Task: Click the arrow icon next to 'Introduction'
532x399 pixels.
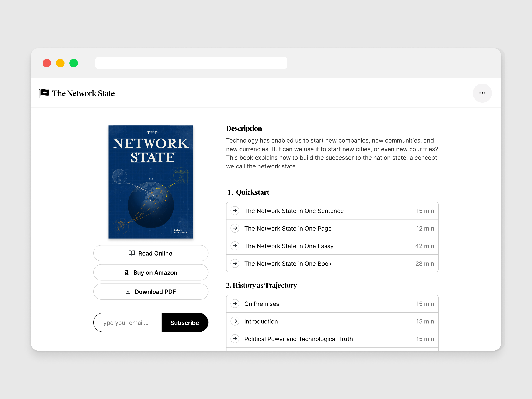Action: [x=235, y=321]
